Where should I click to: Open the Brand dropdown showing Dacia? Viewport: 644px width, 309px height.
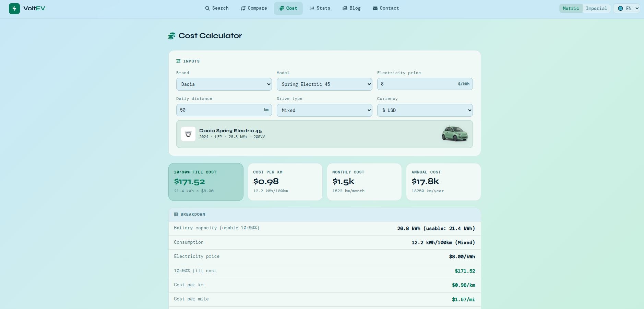(224, 84)
